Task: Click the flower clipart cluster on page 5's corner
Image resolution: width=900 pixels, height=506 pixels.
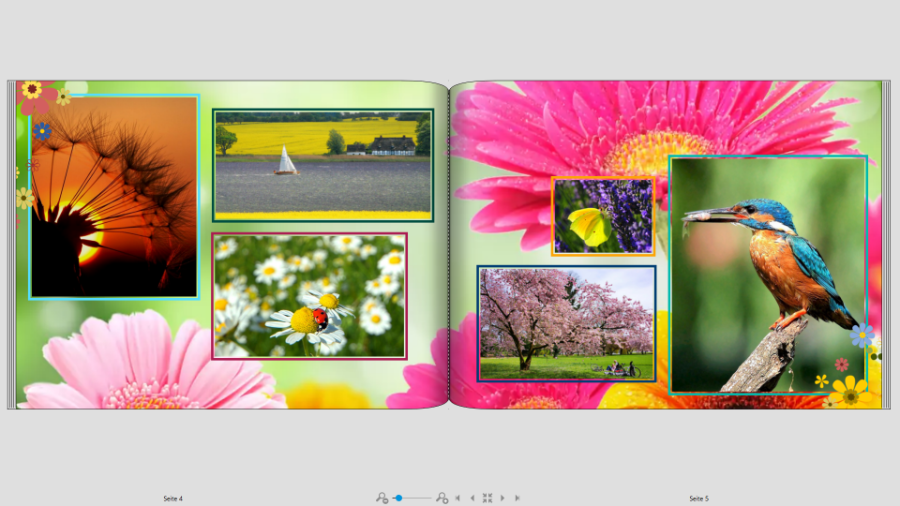Action: click(x=849, y=366)
